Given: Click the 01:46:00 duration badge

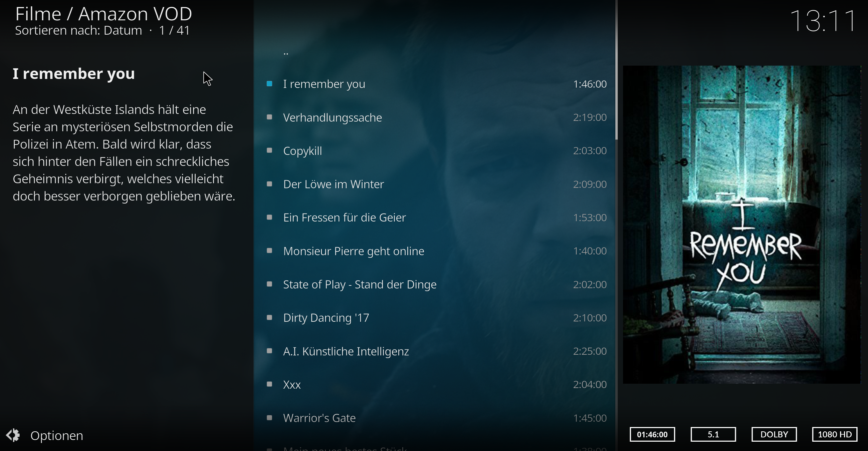Looking at the screenshot, I should (652, 434).
